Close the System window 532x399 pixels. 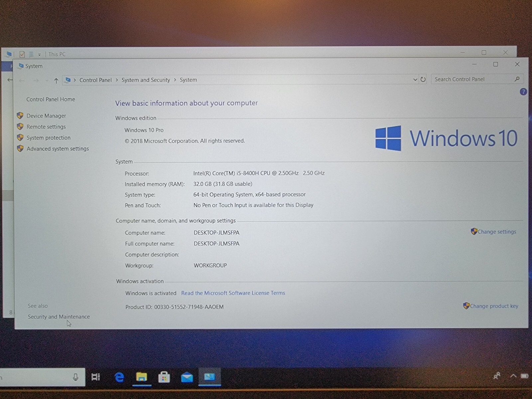pos(517,64)
